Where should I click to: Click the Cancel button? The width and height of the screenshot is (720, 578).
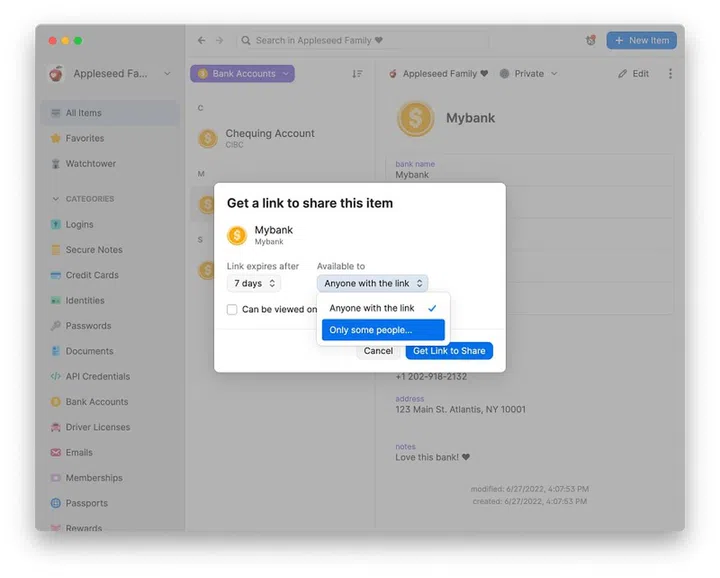378,351
